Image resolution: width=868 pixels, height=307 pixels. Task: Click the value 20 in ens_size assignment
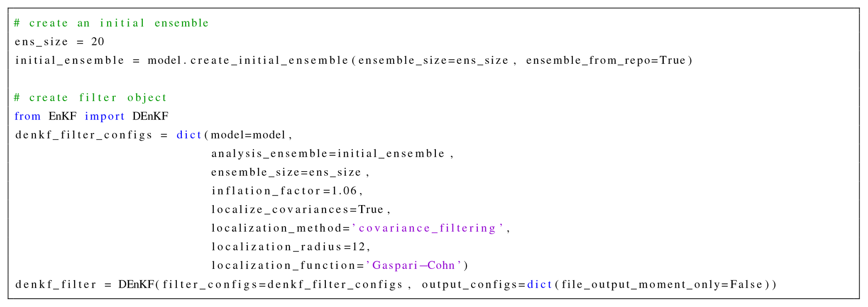(x=97, y=42)
